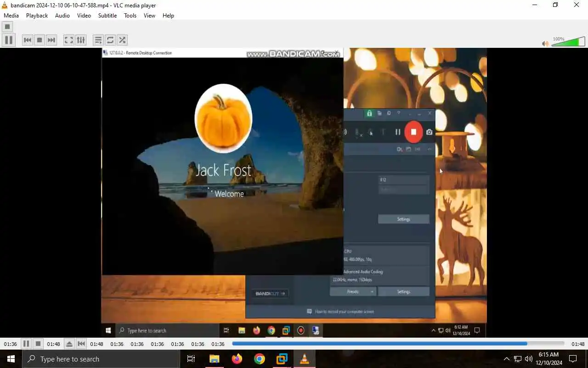Click stop button beside the bottom pause button
Viewport: 588px width, 368px height.
(x=39, y=344)
